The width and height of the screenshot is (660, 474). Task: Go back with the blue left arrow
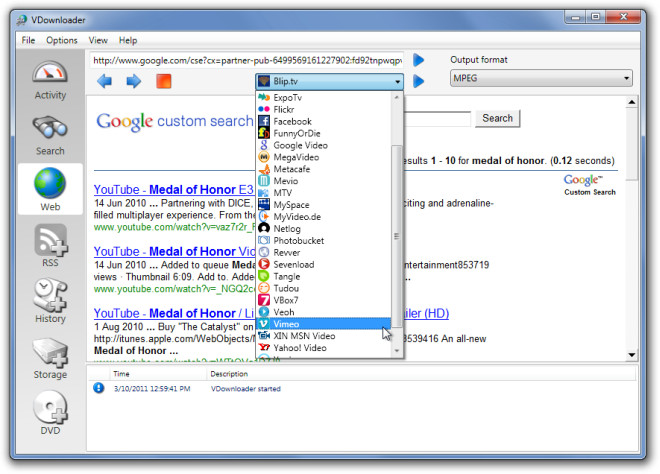tap(104, 81)
